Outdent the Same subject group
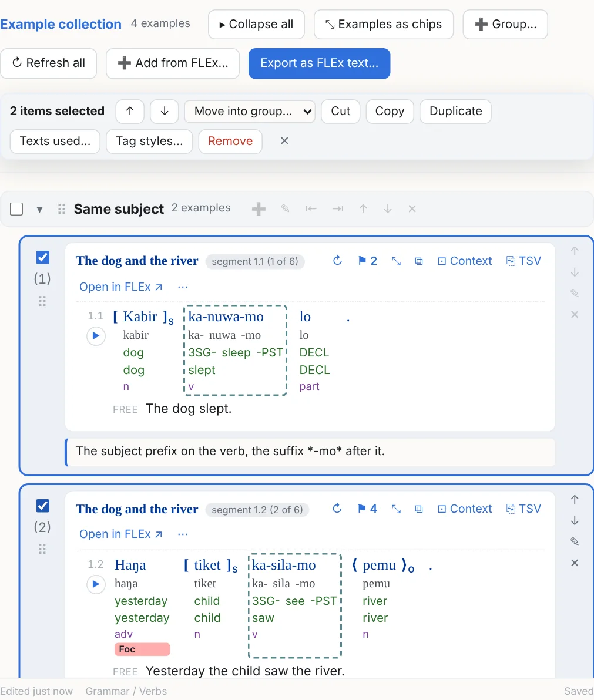The image size is (594, 700). point(311,208)
